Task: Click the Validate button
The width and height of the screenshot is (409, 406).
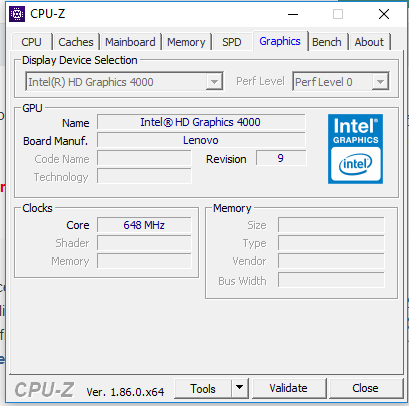Action: [289, 388]
